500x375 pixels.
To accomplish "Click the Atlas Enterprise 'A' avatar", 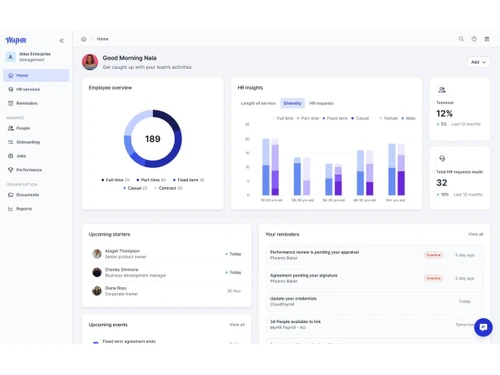I will (x=11, y=57).
